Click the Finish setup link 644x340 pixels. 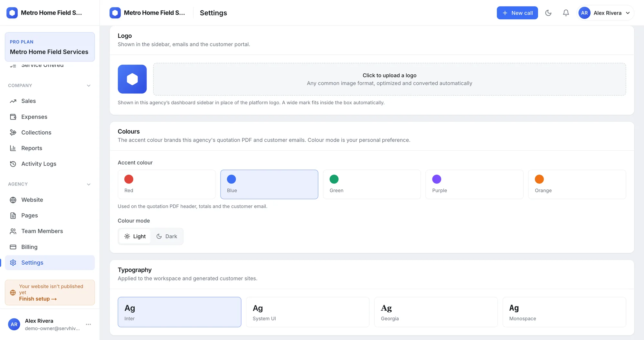(38, 299)
